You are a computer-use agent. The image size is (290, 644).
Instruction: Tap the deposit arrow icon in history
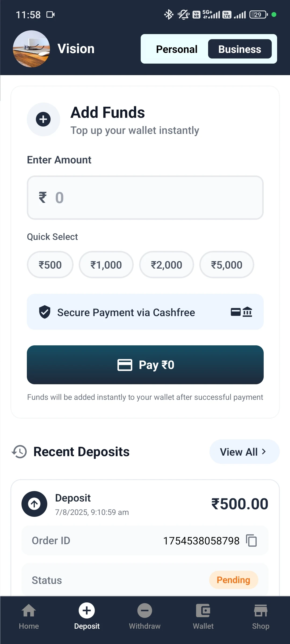pyautogui.click(x=34, y=504)
